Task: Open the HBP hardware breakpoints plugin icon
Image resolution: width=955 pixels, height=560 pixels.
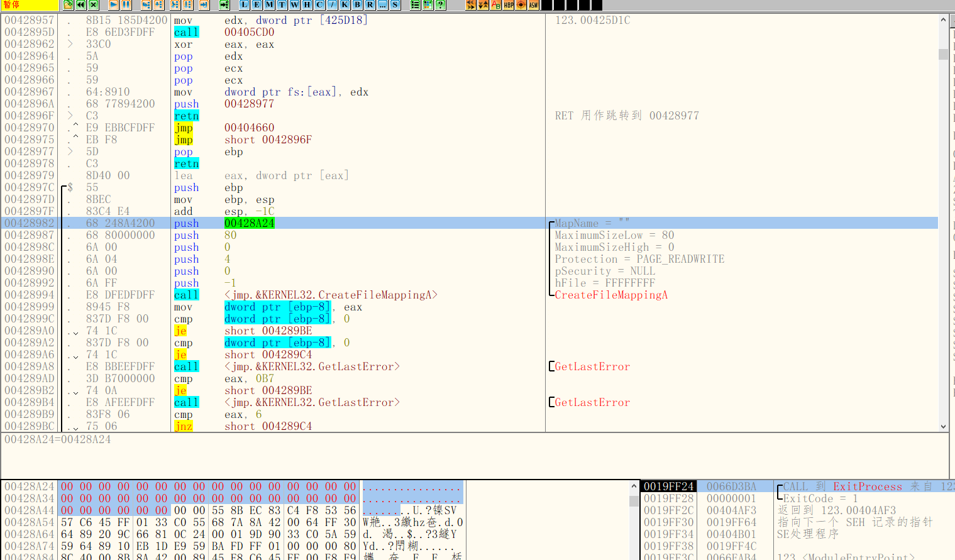Action: pos(509,5)
